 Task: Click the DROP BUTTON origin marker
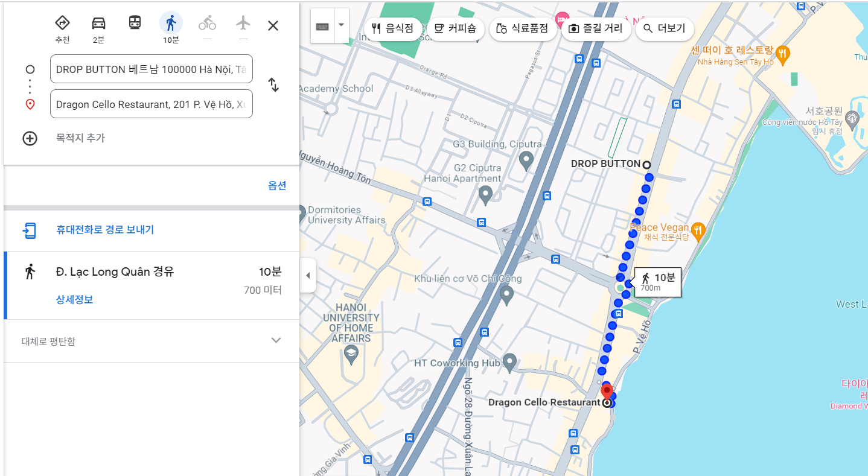pos(646,165)
